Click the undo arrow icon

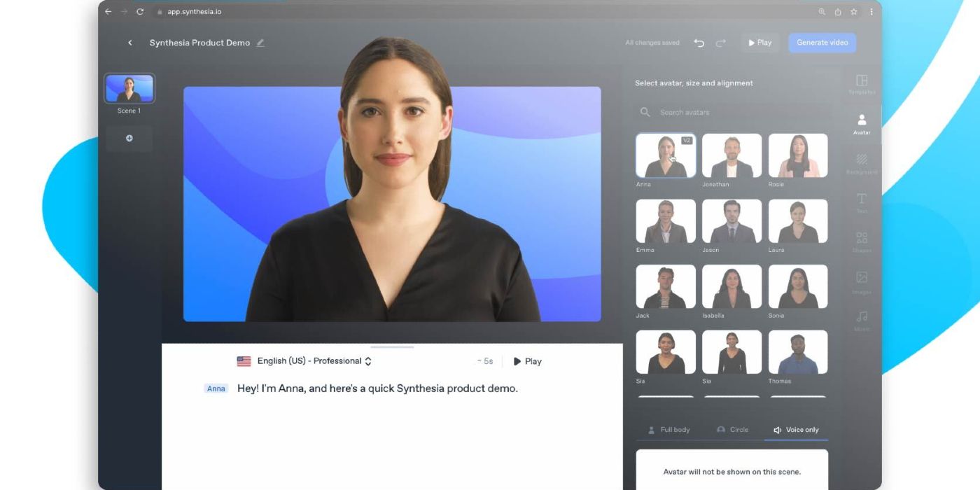click(x=699, y=43)
